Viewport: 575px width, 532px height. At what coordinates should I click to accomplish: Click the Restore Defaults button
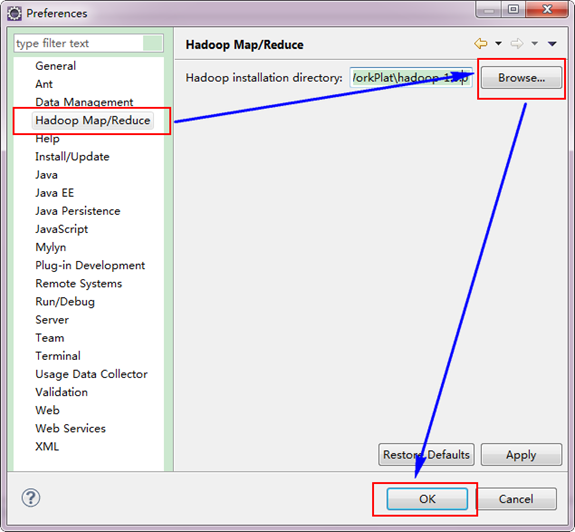pyautogui.click(x=426, y=455)
